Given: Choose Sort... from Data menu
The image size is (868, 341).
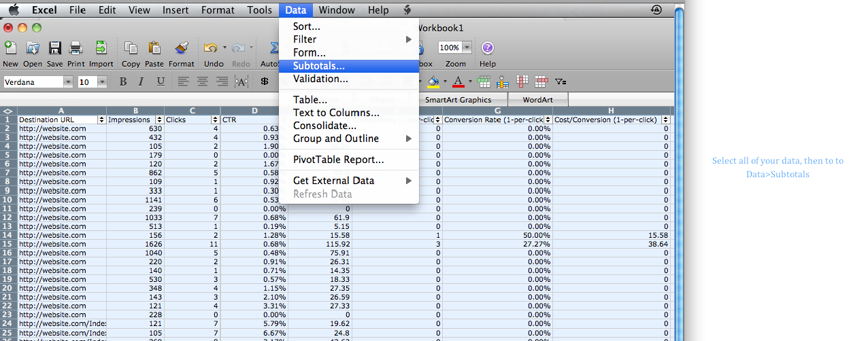Looking at the screenshot, I should (349, 26).
